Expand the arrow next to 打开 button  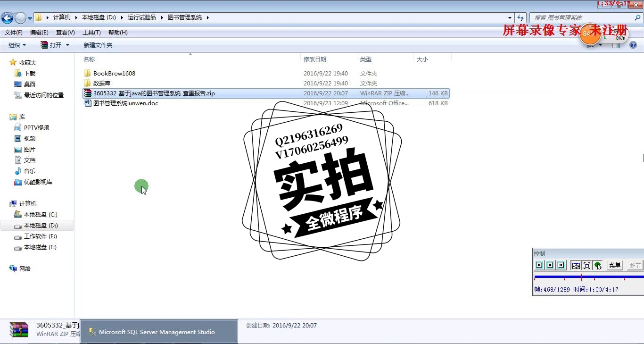(67, 45)
